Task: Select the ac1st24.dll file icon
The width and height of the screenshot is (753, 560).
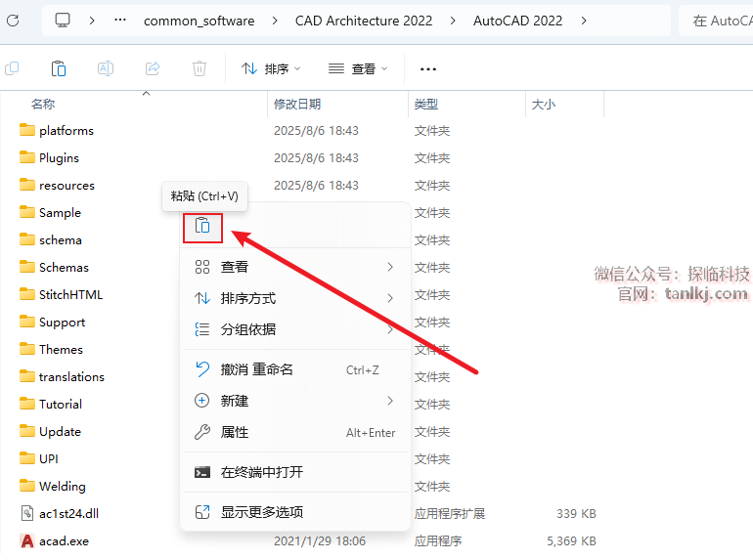Action: tap(27, 513)
